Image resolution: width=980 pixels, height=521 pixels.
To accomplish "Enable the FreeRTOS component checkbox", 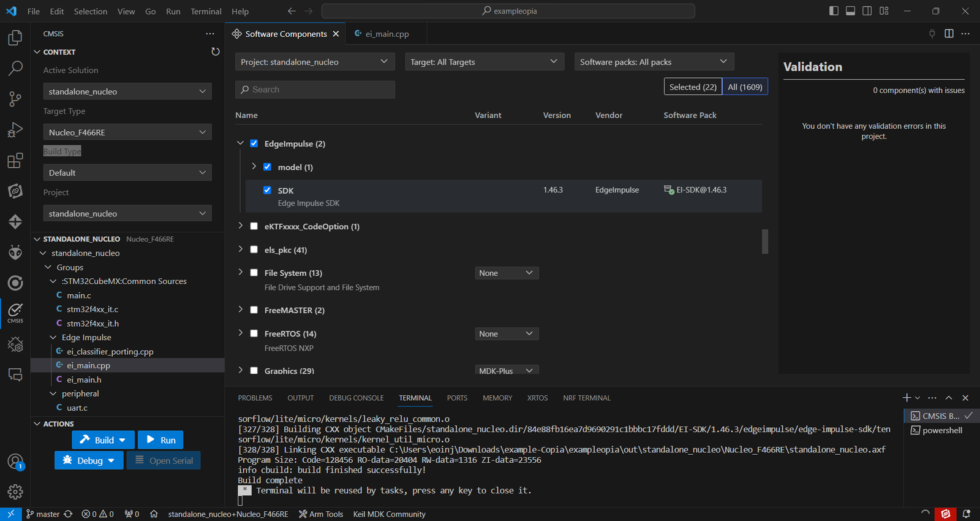I will click(254, 333).
